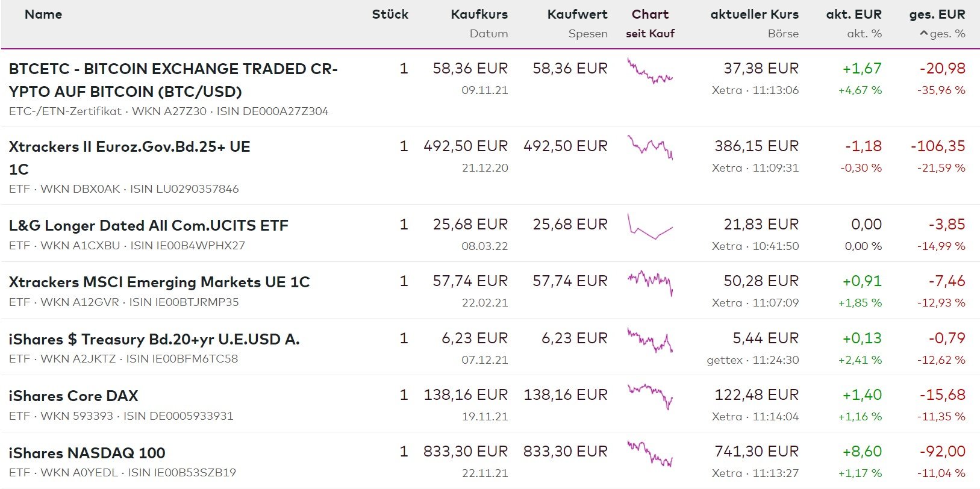Sort the list by Kaufkurs header

pos(479,14)
